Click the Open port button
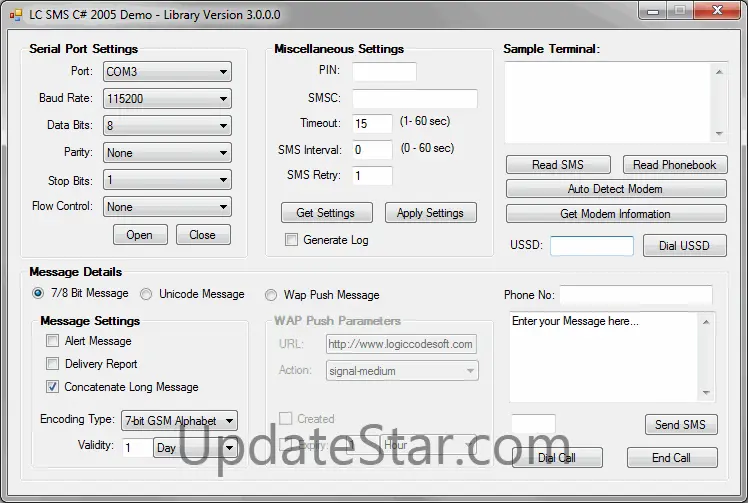748x503 pixels. click(x=140, y=235)
